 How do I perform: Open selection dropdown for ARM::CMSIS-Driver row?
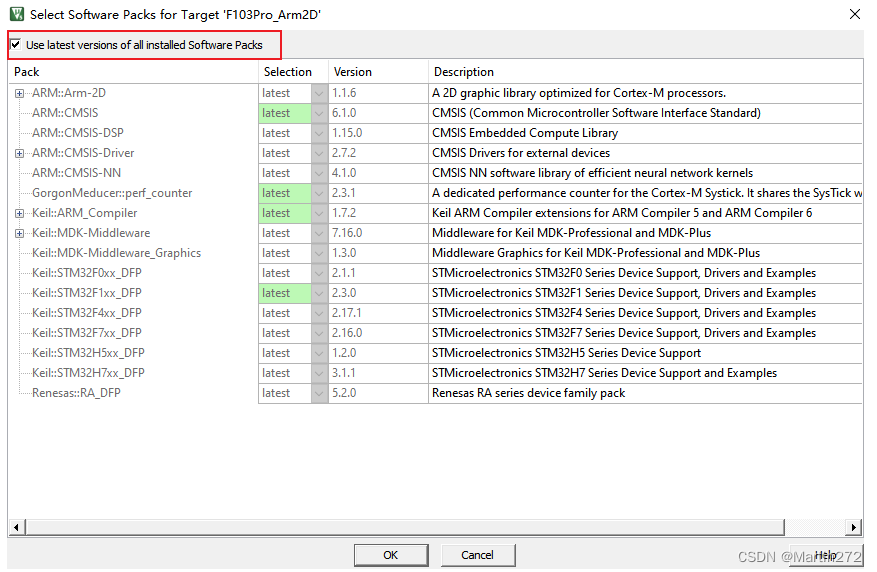[x=319, y=153]
